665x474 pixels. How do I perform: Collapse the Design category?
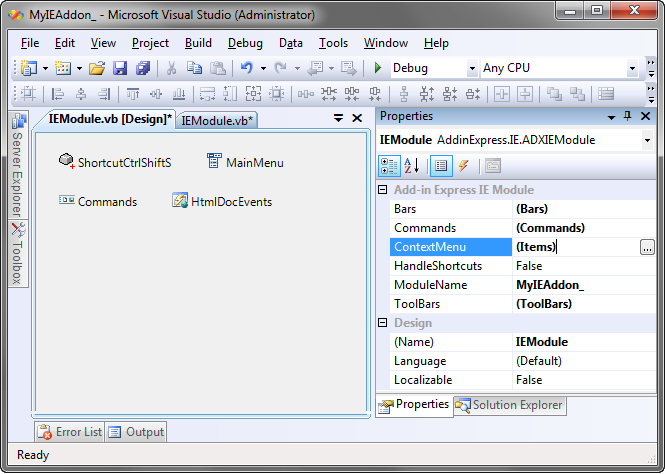(x=382, y=323)
